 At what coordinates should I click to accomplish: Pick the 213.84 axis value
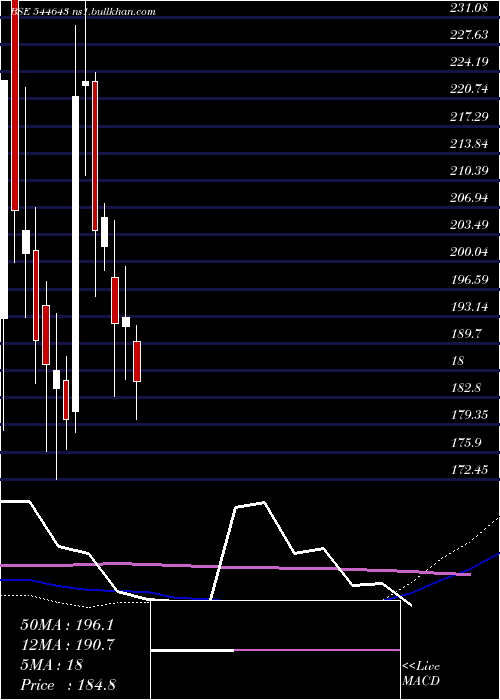[469, 143]
